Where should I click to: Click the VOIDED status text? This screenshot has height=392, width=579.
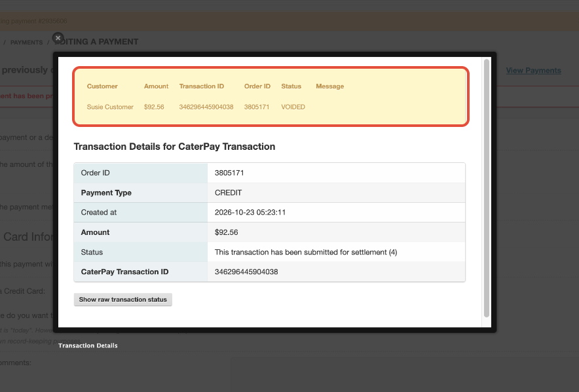click(293, 107)
